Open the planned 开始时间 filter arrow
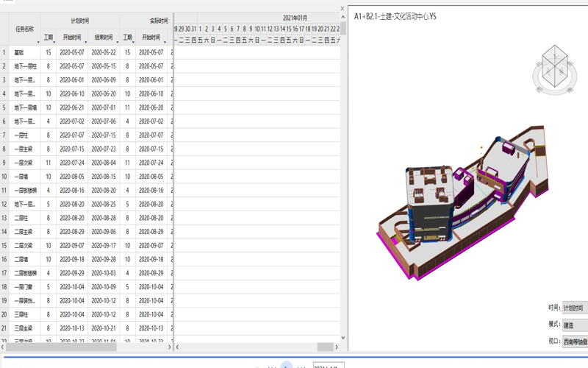588x368 pixels. pyautogui.click(x=85, y=43)
